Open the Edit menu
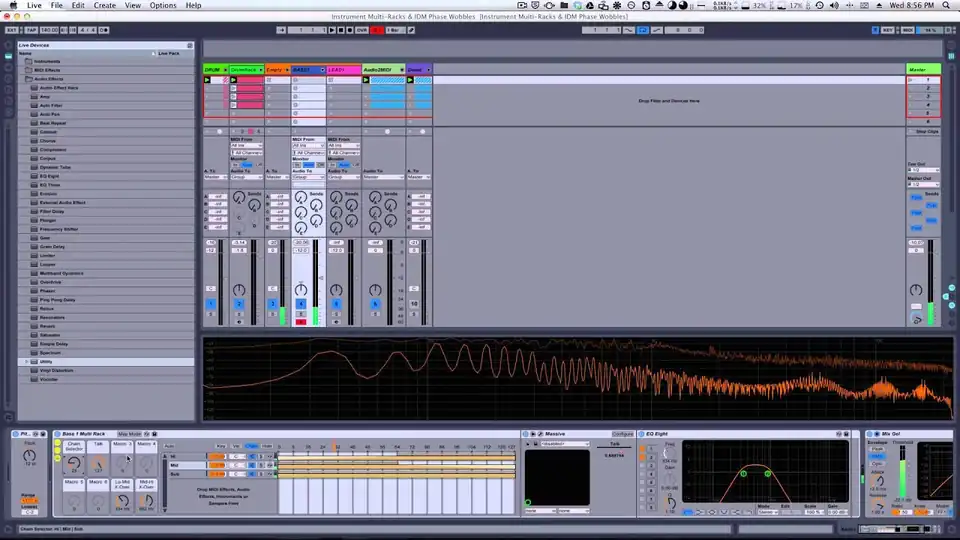Screen dimensions: 960x540 click(x=78, y=5)
